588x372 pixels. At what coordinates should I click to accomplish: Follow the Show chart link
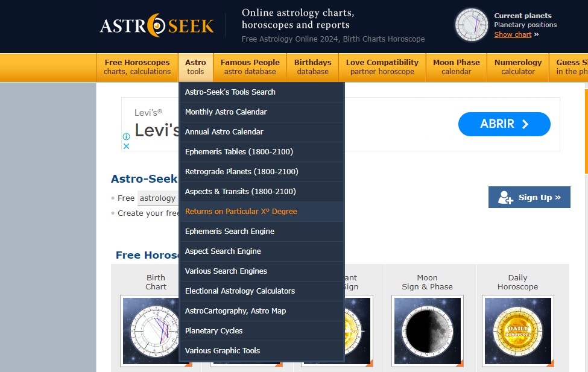[x=513, y=34]
